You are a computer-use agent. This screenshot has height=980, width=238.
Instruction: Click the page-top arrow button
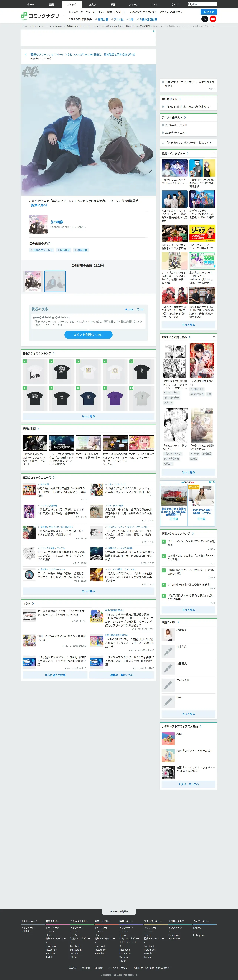[119, 912]
